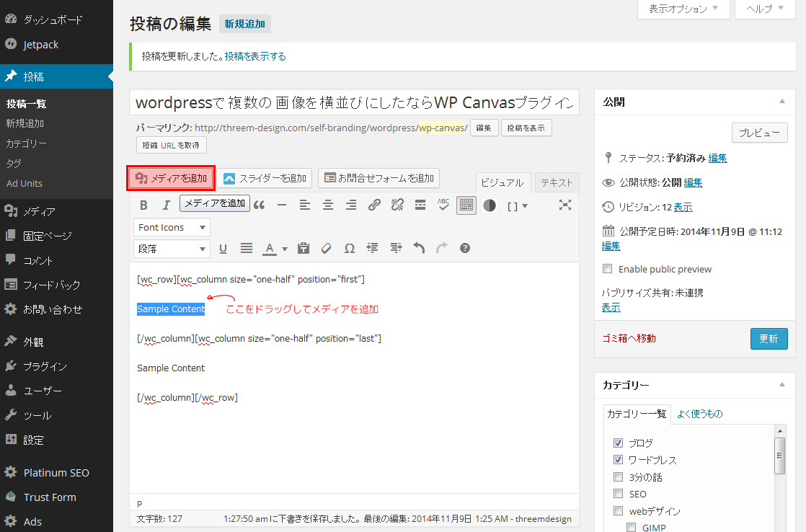Click the 更新 update button
806x532 pixels.
(769, 339)
